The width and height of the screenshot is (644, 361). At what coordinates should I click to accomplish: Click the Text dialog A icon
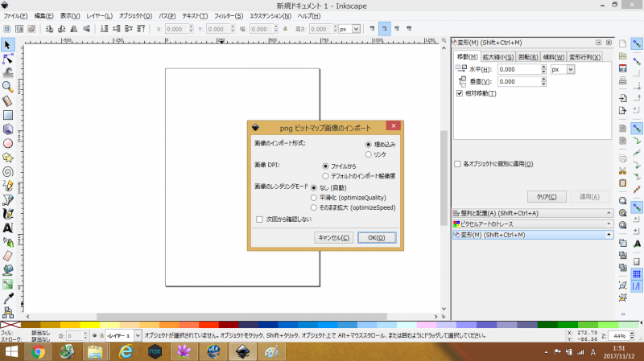(x=637, y=244)
